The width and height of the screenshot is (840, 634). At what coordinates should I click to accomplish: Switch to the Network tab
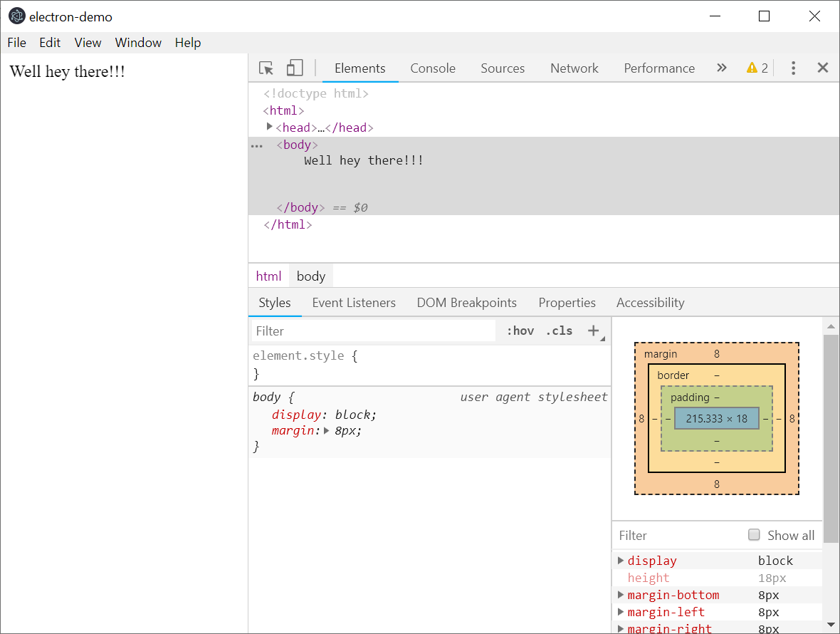tap(574, 68)
